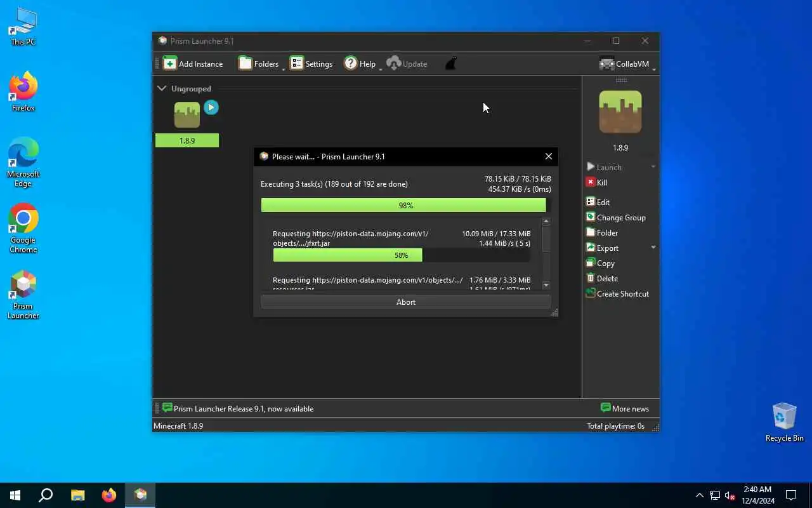Screen dimensions: 812x508
Task: Click the running play badge on the 1.8.9 instance
Action: pyautogui.click(x=211, y=107)
